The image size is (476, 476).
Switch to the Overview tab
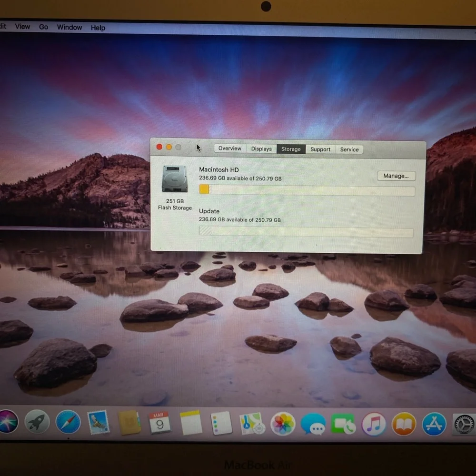[230, 148]
